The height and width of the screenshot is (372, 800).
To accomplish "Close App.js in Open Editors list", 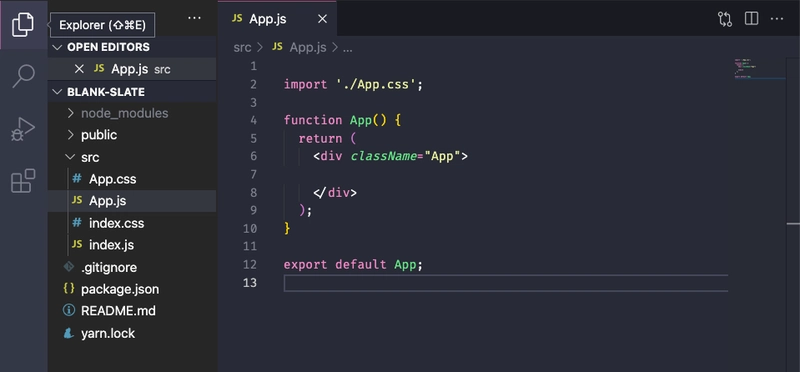I will pos(79,69).
